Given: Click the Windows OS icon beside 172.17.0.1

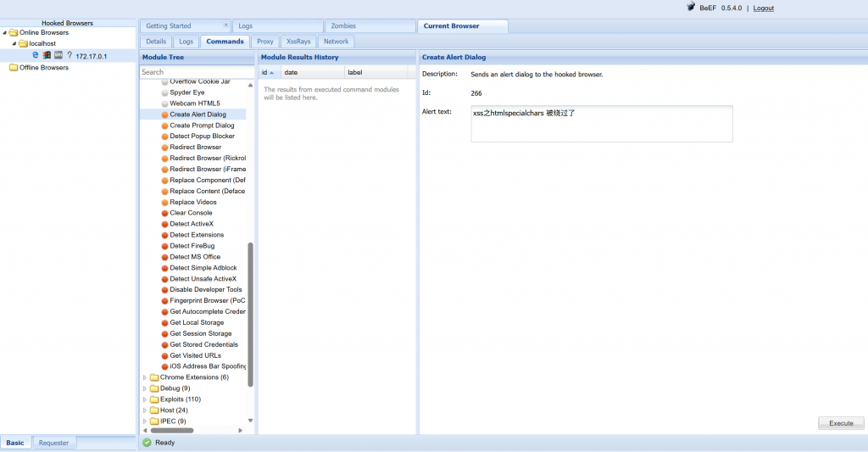Looking at the screenshot, I should [47, 55].
